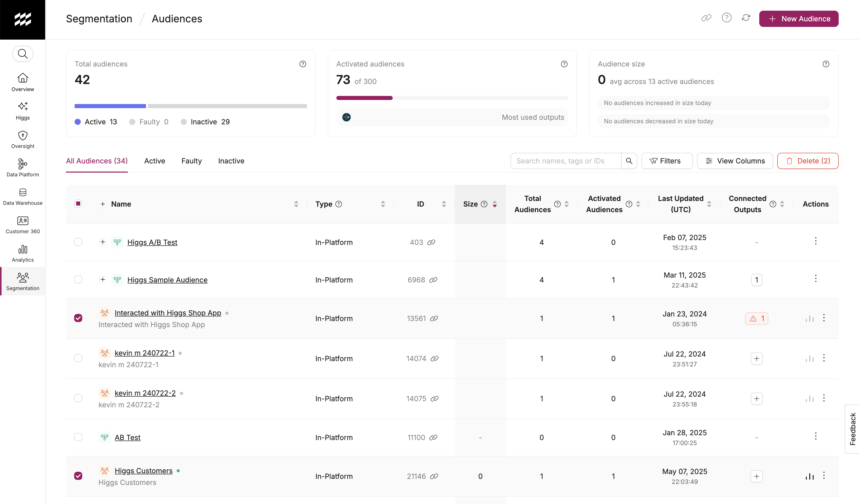Sort by the Size column
Viewport: 859px width, 504px height.
click(494, 204)
